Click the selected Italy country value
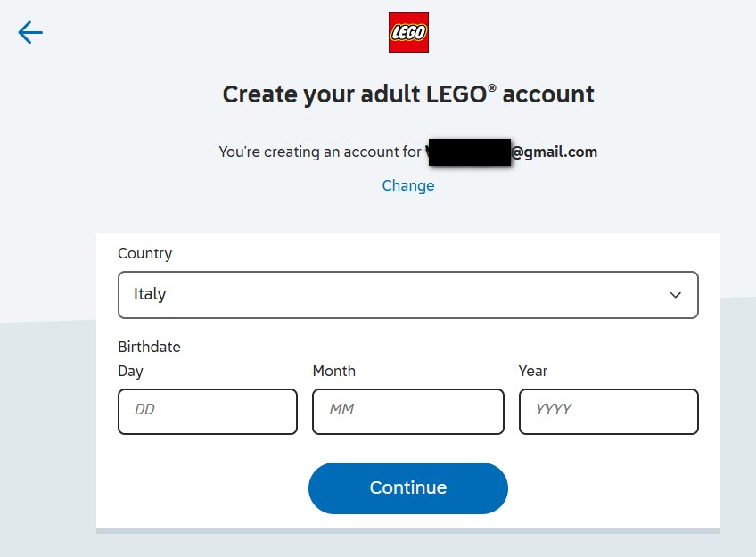The height and width of the screenshot is (557, 756). 150,294
